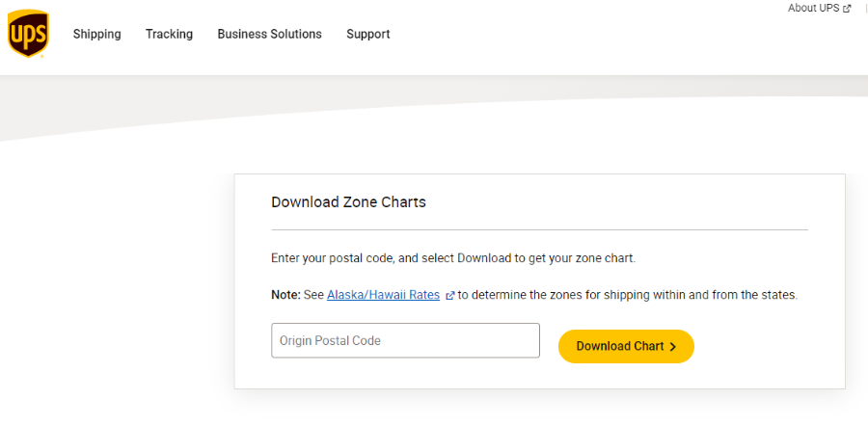Image resolution: width=868 pixels, height=426 pixels.
Task: Follow the Alaska/Hawaii Rates link
Action: (x=383, y=295)
